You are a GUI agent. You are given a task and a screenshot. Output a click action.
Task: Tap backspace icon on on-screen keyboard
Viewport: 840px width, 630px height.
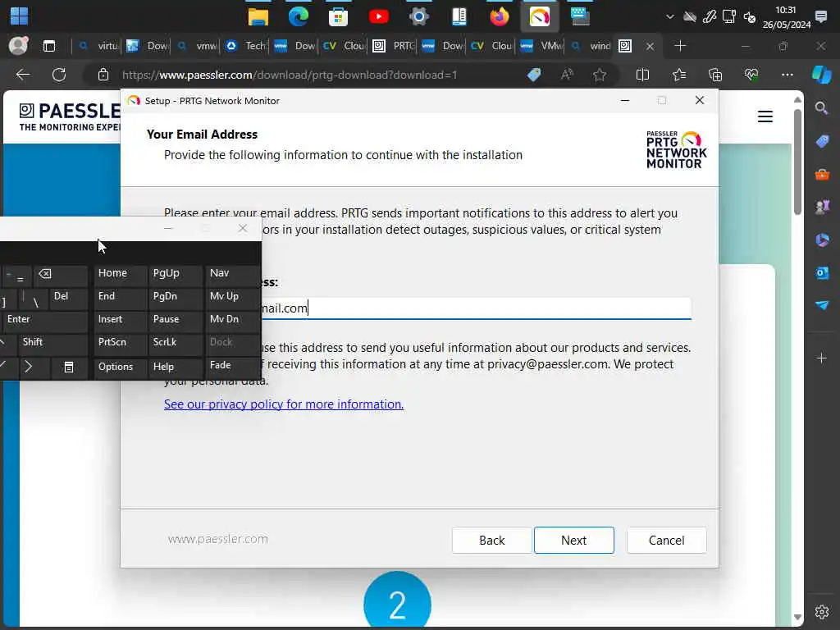coord(61,276)
